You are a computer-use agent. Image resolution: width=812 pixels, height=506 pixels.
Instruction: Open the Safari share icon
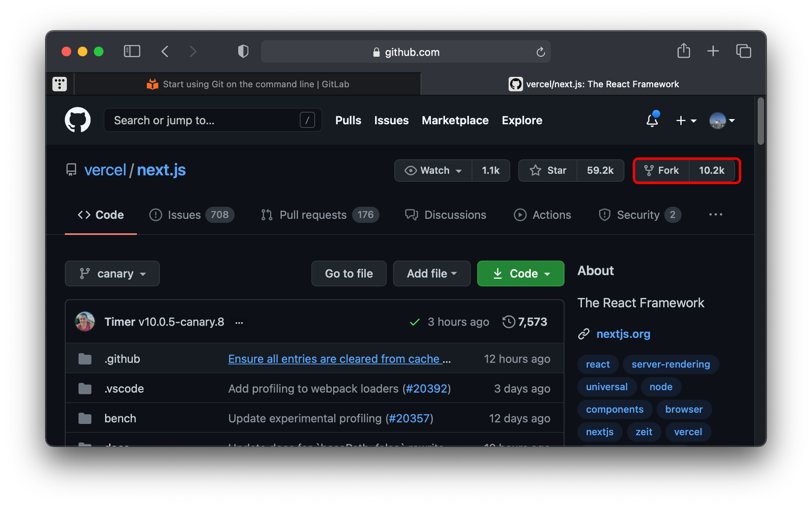(684, 51)
